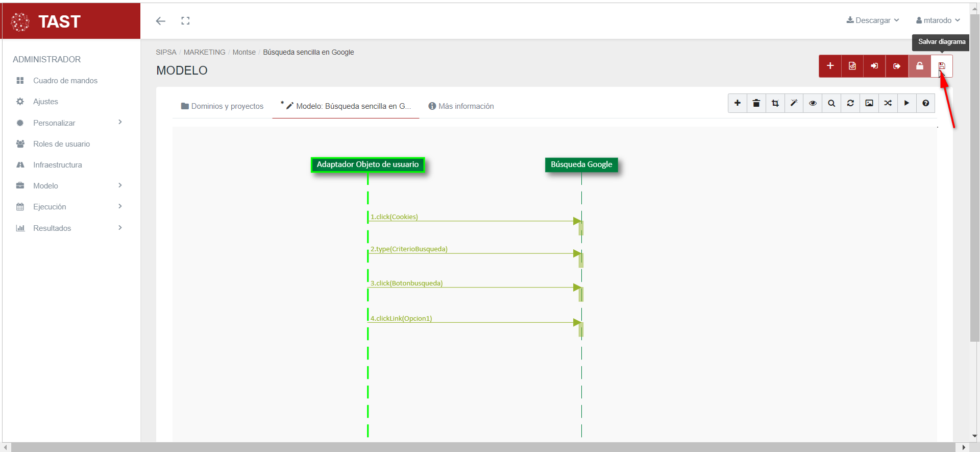Open the Descargar dropdown
The image size is (980, 452).
click(x=873, y=20)
